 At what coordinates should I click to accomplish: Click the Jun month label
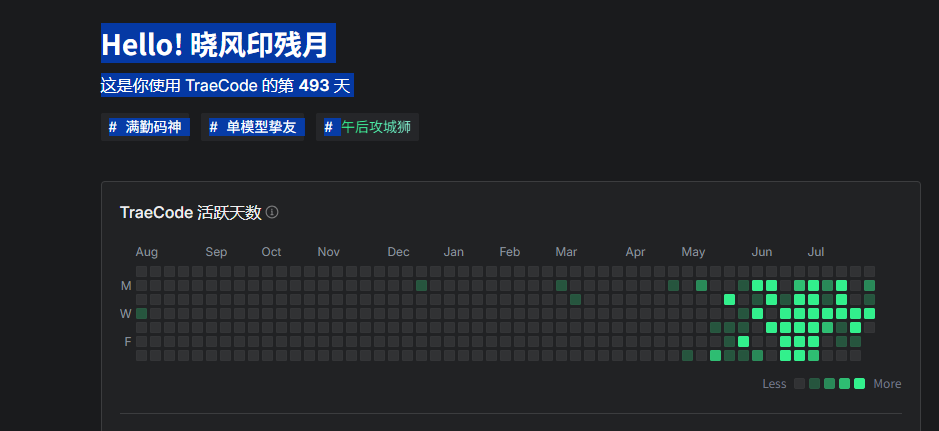(762, 252)
